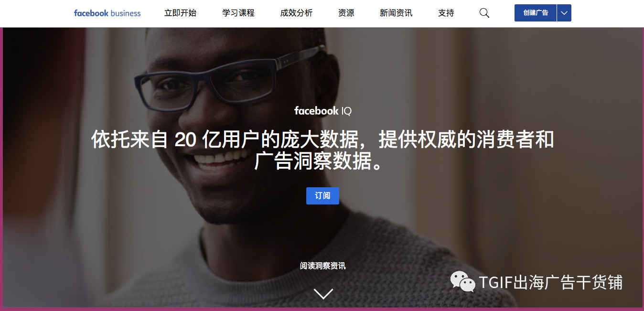Screen dimensions: 644x311
Task: Click the blue 订阅 button
Action: pos(322,196)
